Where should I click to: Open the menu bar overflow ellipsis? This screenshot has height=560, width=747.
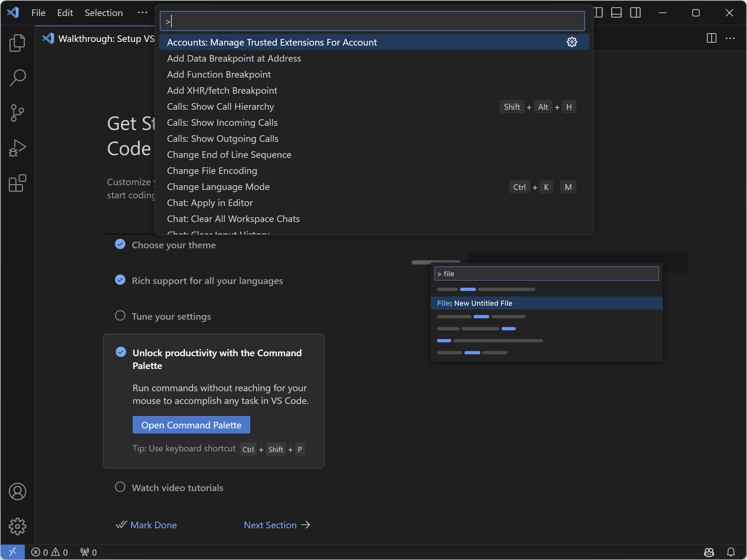pos(142,13)
